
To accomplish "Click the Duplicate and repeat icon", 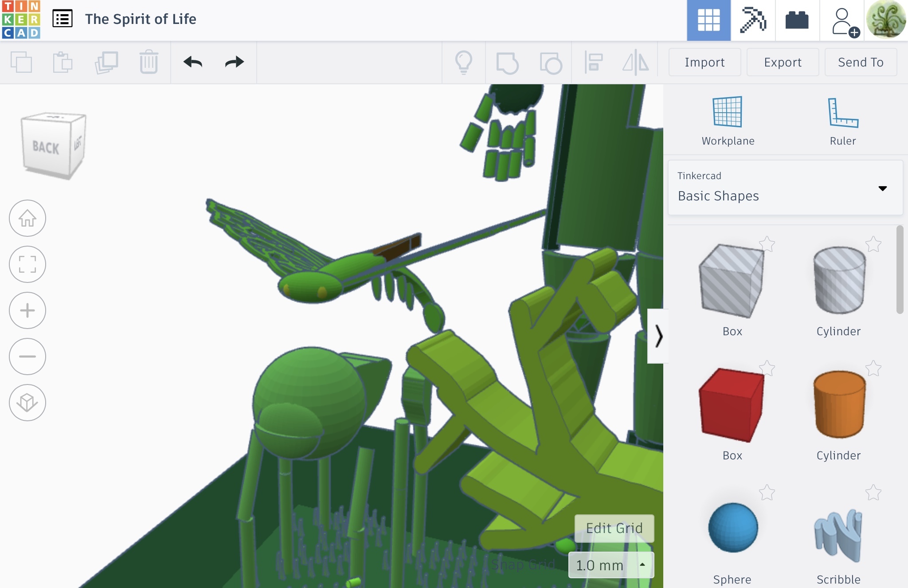I will [x=106, y=62].
